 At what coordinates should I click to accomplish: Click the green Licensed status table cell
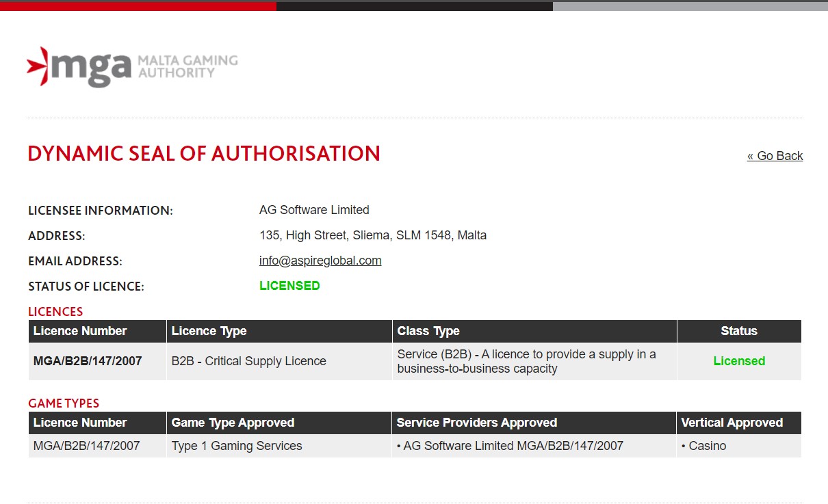(739, 361)
